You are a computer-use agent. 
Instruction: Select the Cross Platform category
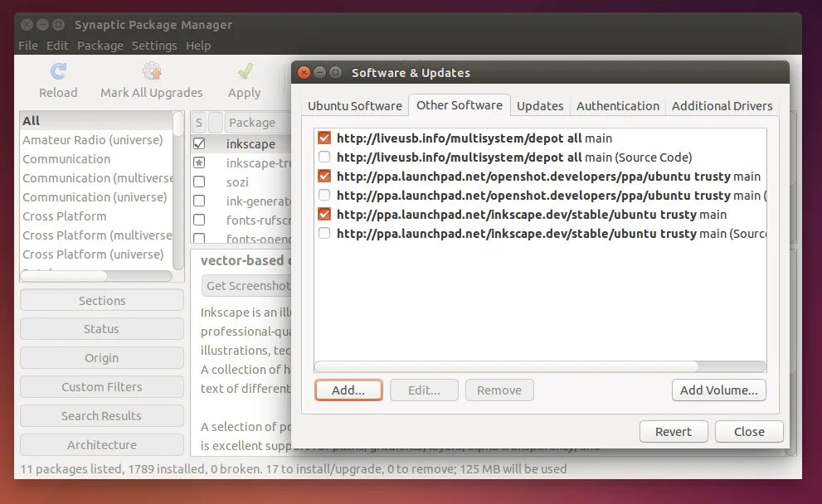pyautogui.click(x=96, y=216)
